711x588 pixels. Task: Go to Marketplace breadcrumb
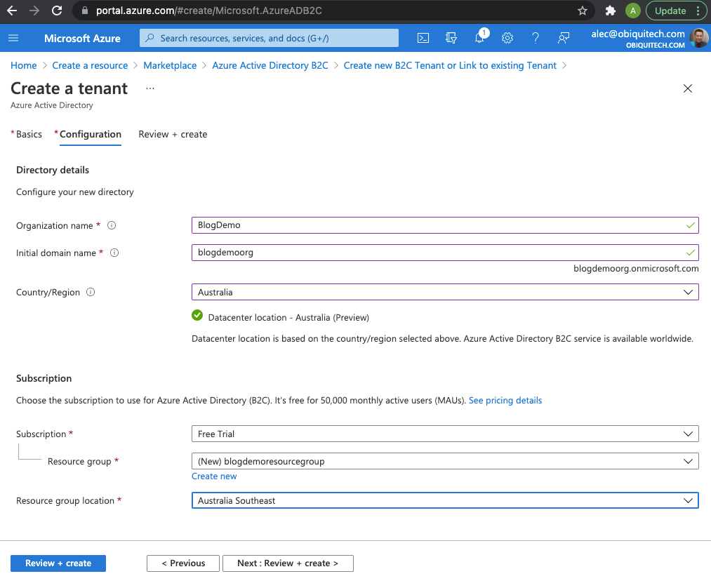click(170, 65)
